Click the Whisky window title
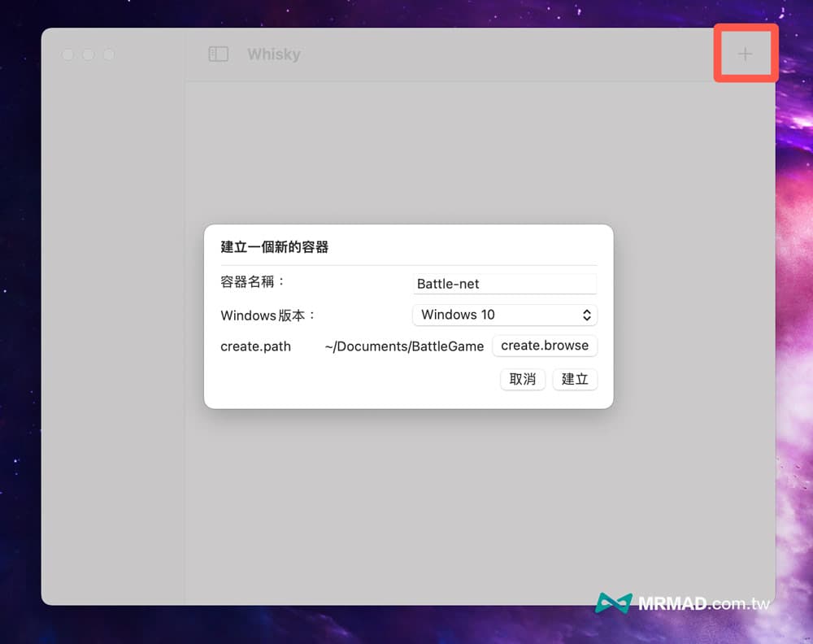This screenshot has height=644, width=813. [273, 54]
